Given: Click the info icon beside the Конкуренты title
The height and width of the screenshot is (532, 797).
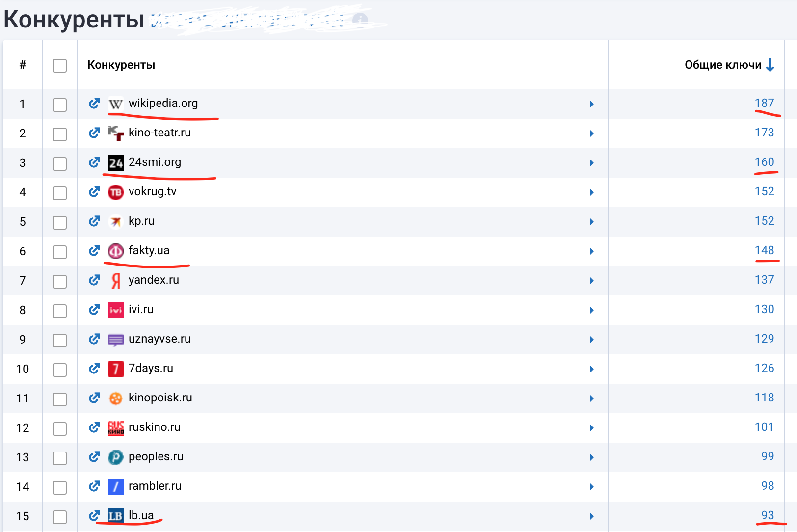Looking at the screenshot, I should coord(360,20).
